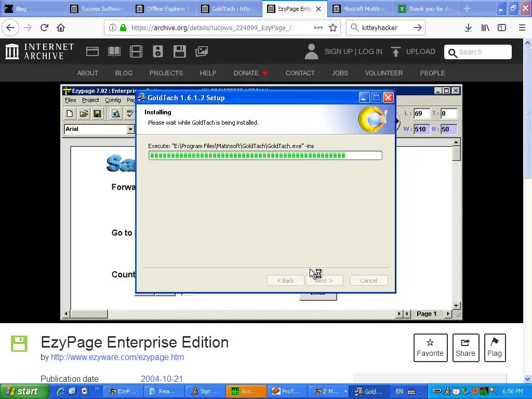The width and height of the screenshot is (532, 399).
Task: Click the GoldTach installation progress bar
Action: tap(265, 155)
